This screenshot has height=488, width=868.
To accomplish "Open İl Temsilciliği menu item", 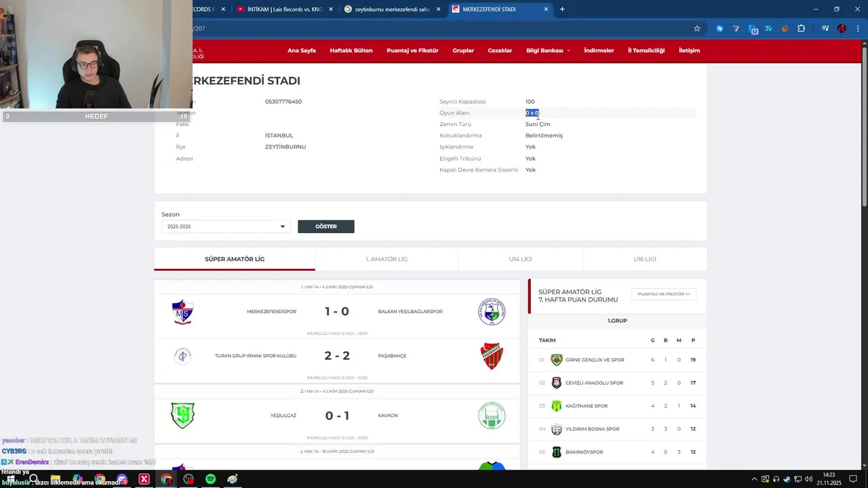I will click(x=646, y=50).
